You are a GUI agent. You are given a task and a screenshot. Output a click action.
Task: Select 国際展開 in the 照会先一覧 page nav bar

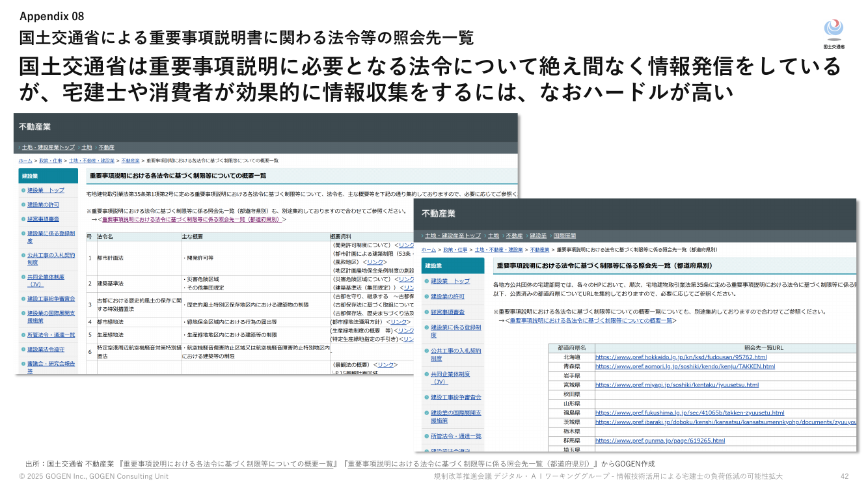point(564,236)
